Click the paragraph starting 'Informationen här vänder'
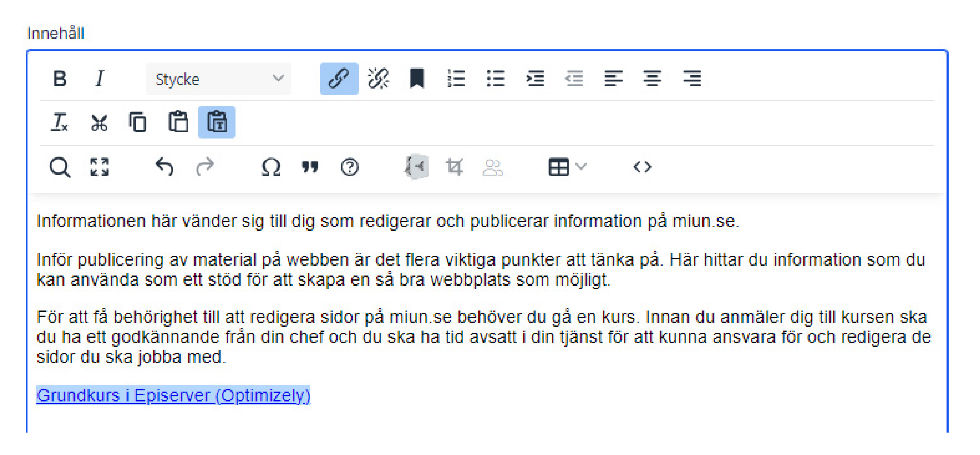 388,221
